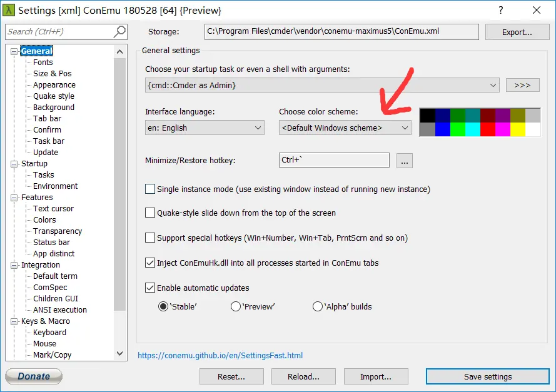The width and height of the screenshot is (556, 392).
Task: Open Update settings page
Action: [46, 153]
